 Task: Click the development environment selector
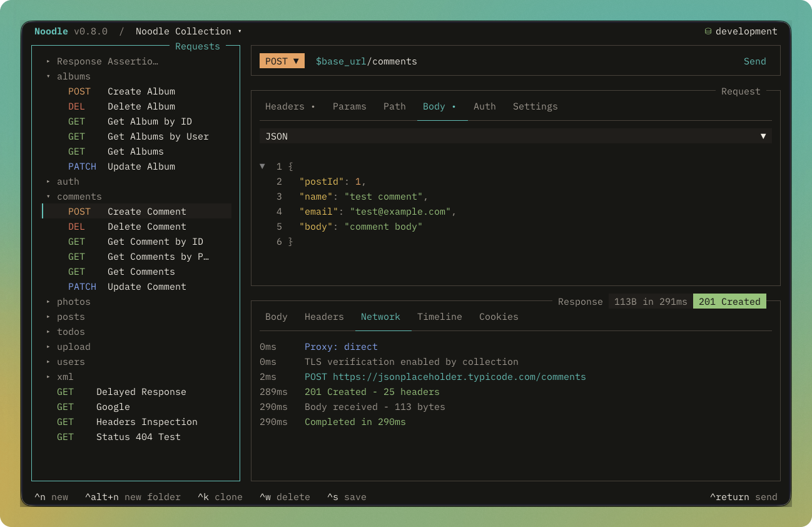[741, 31]
